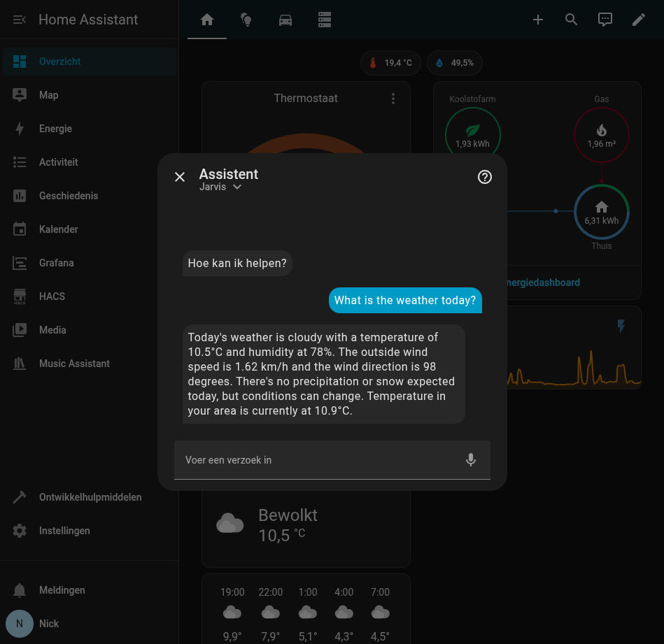Open the Assist chat icon in header
Viewport: 664px width, 644px height.
605,20
